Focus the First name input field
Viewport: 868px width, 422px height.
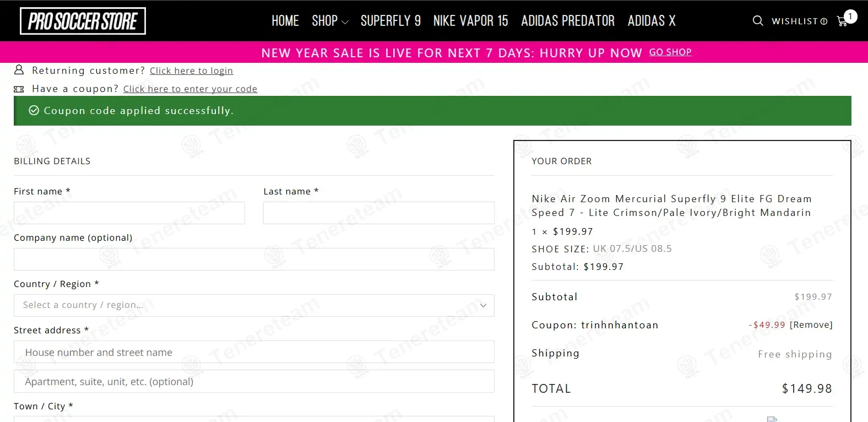point(129,213)
